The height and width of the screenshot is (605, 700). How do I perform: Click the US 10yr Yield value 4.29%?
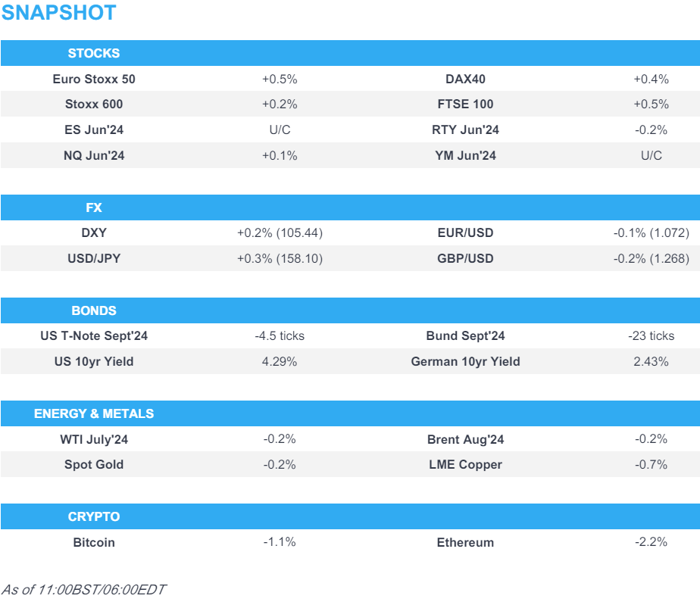pos(280,362)
